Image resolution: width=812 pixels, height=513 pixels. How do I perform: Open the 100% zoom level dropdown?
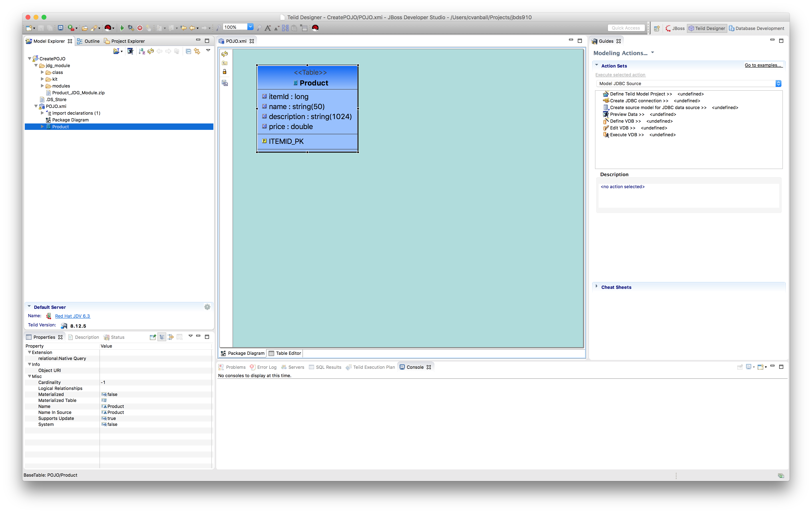pyautogui.click(x=250, y=27)
